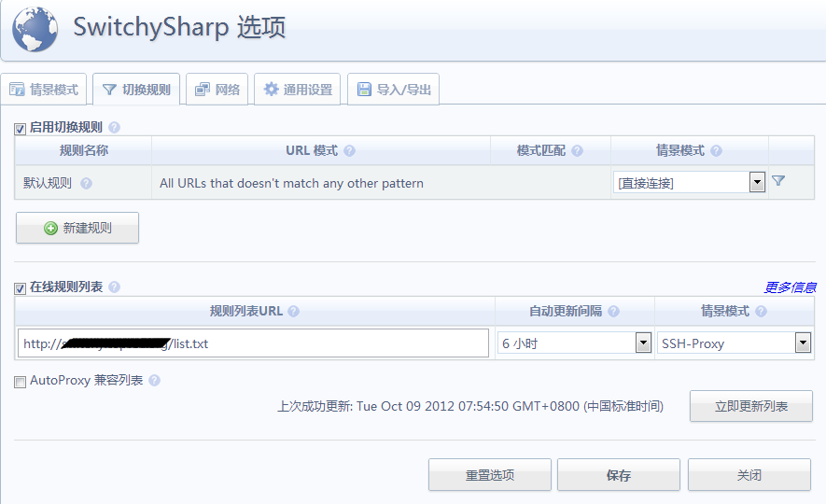Click the SwitchySharp globe logo
This screenshot has height=504, width=826.
35,29
